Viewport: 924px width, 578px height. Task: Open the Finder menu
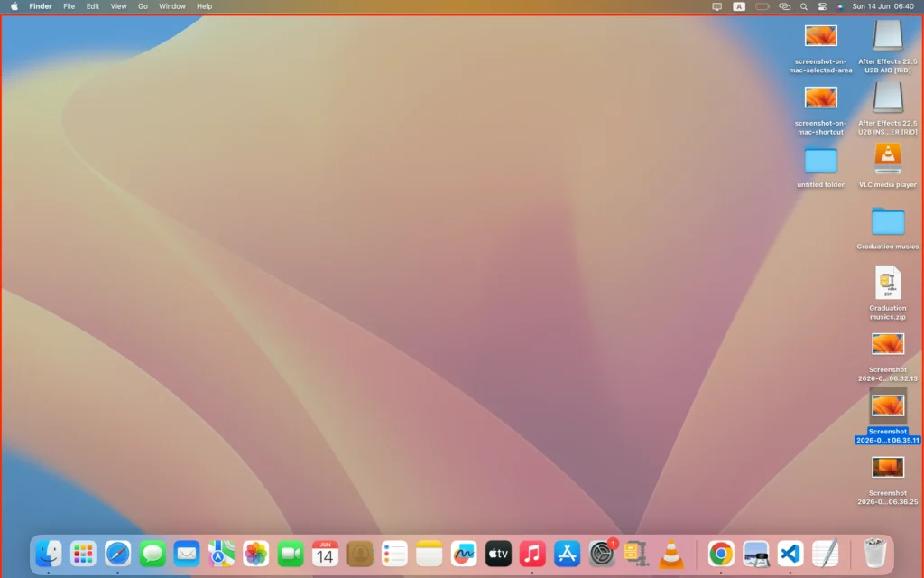point(41,6)
